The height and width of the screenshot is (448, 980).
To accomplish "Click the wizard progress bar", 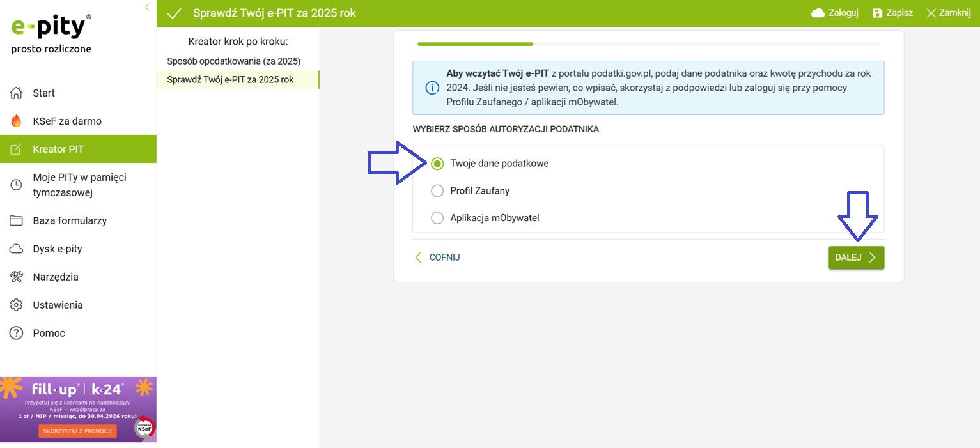I will tap(648, 44).
